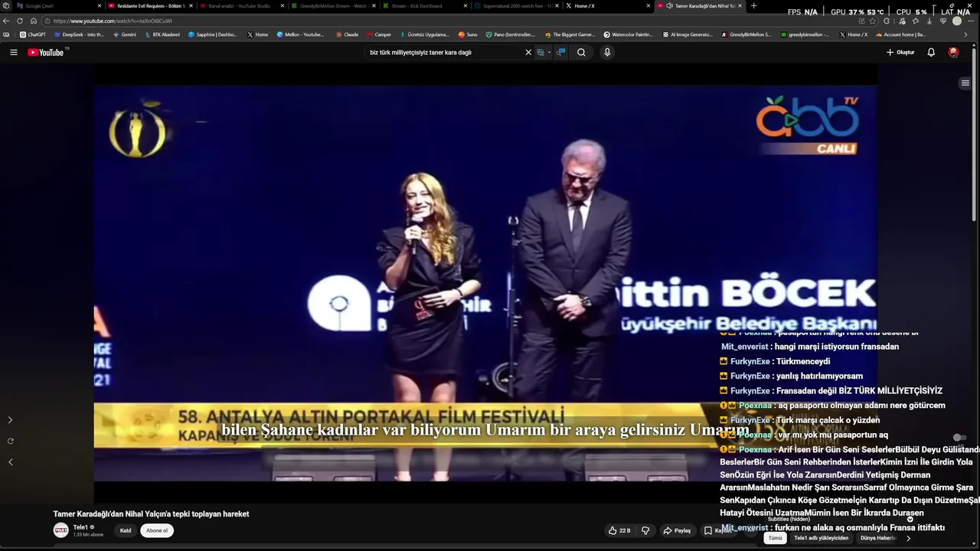Open the ChatGPT bookmark

[x=33, y=34]
